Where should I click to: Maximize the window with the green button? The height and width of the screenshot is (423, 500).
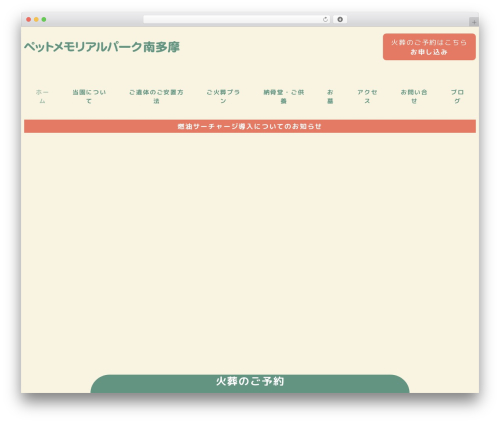pyautogui.click(x=44, y=19)
